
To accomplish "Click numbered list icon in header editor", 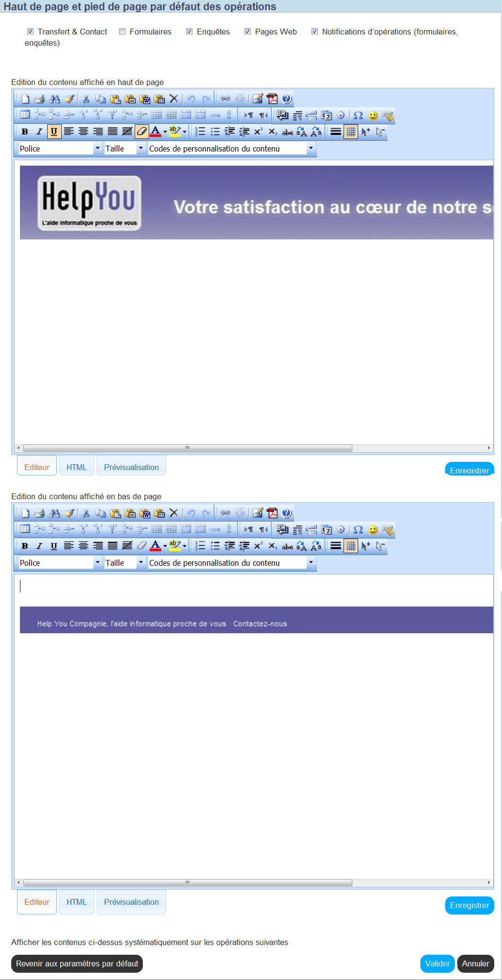I will (200, 132).
